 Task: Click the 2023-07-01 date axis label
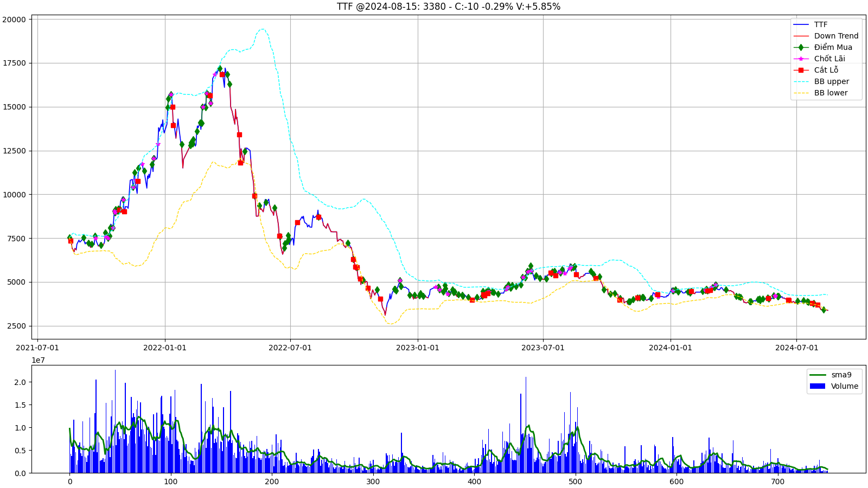pyautogui.click(x=543, y=348)
